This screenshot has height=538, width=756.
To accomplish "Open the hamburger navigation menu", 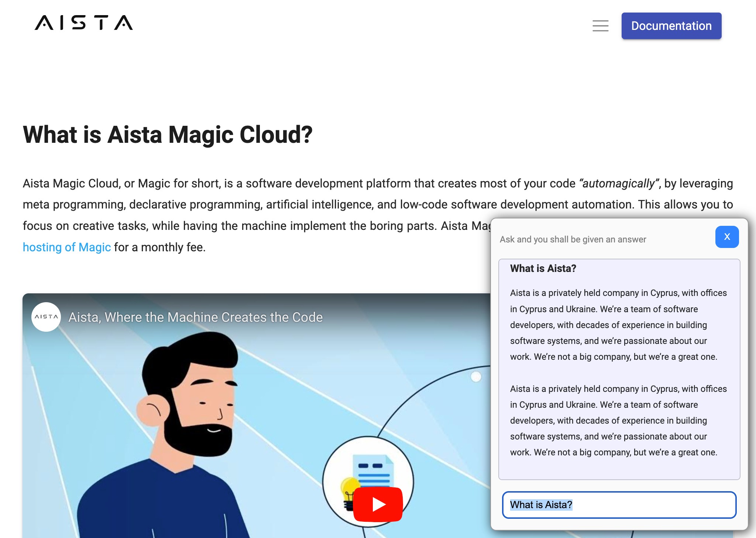I will coord(600,26).
